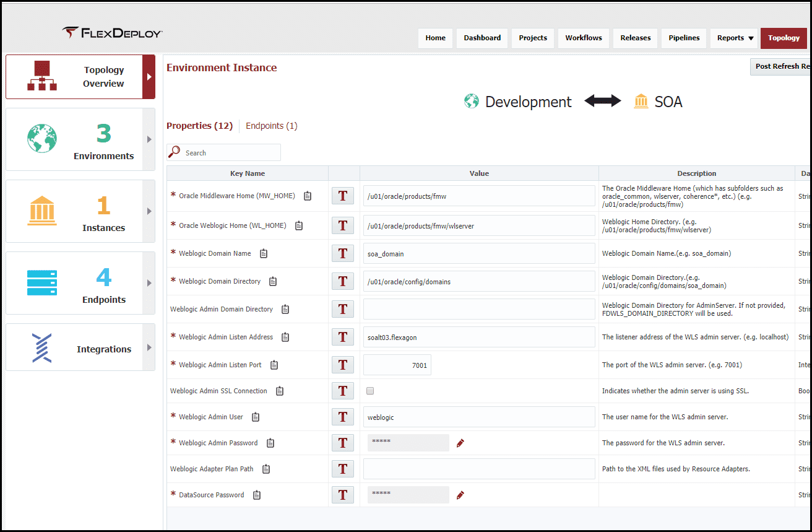812x532 pixels.
Task: Open the Pipelines menu item
Action: [x=684, y=38]
